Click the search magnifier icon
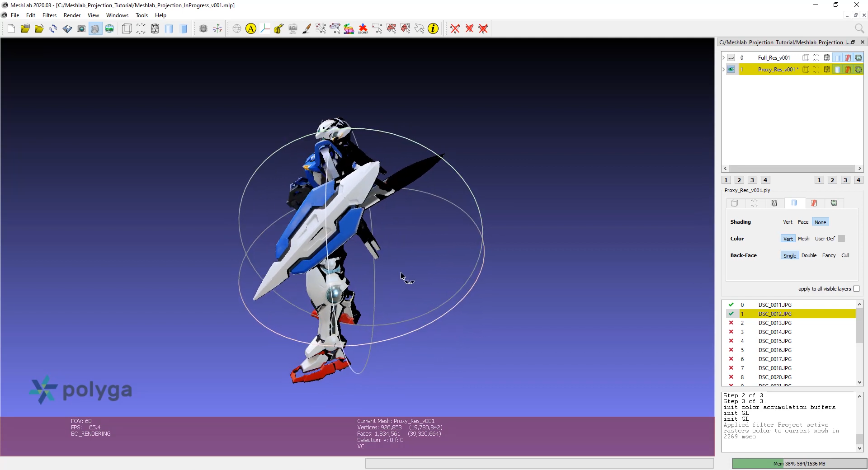The image size is (868, 470). pos(859,29)
